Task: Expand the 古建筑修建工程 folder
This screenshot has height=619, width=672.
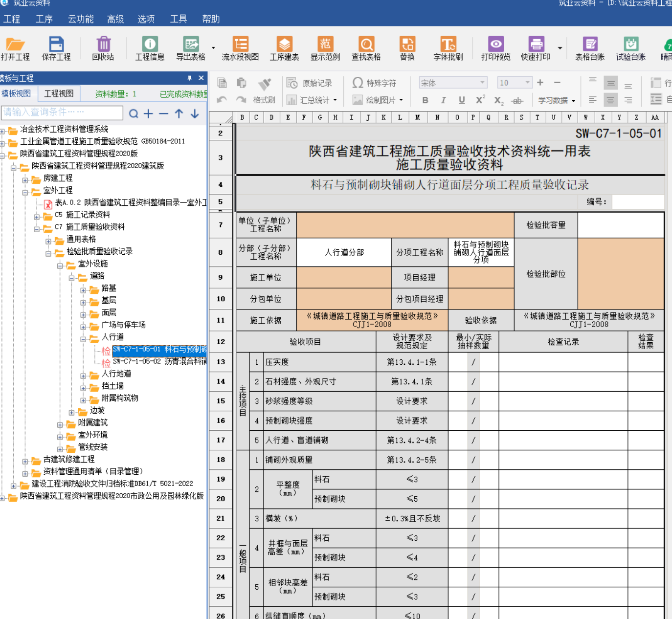Action: [x=25, y=462]
